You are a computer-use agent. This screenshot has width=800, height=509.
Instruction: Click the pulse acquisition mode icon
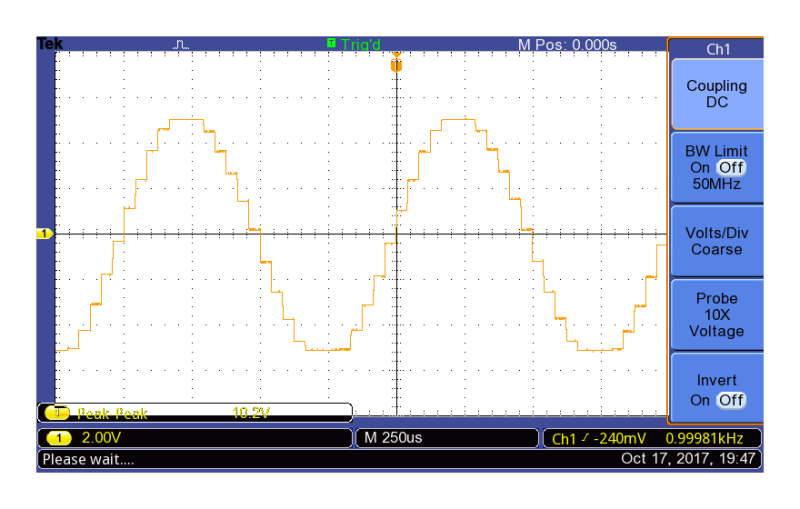point(181,44)
